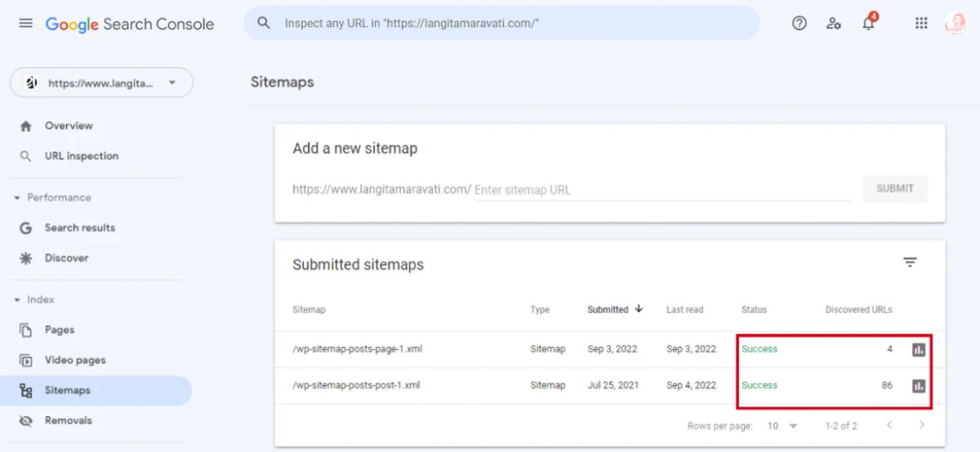This screenshot has width=980, height=452.
Task: Click the SUBMIT sitemap button
Action: 895,188
